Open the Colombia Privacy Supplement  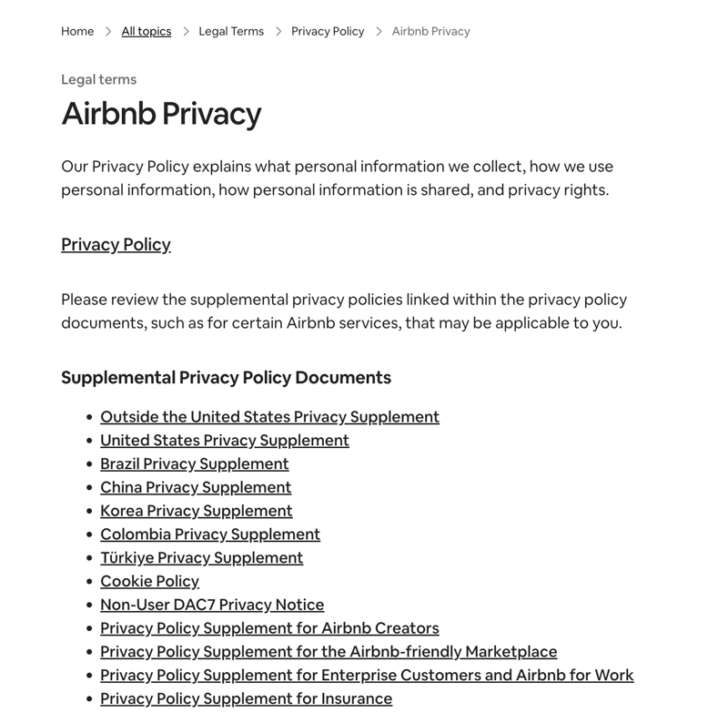point(209,534)
